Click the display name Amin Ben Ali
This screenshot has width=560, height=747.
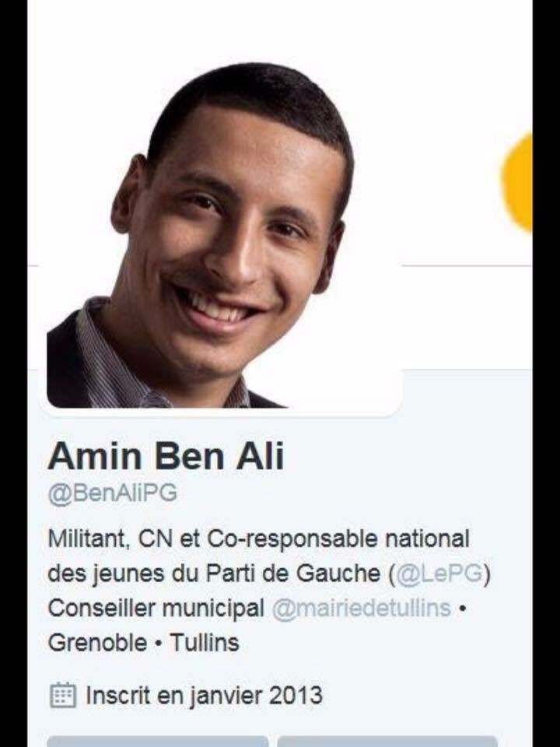click(x=166, y=456)
